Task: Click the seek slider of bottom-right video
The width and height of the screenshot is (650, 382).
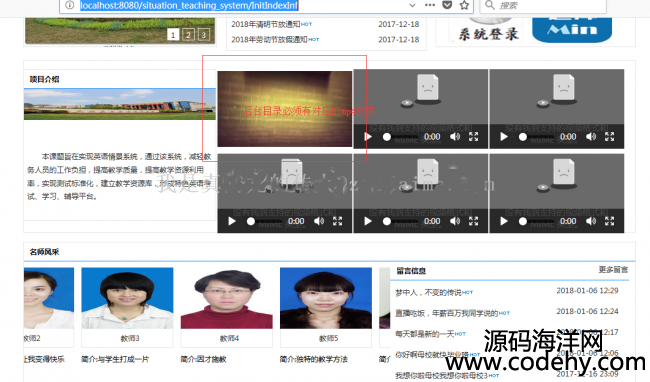Action: (x=538, y=221)
